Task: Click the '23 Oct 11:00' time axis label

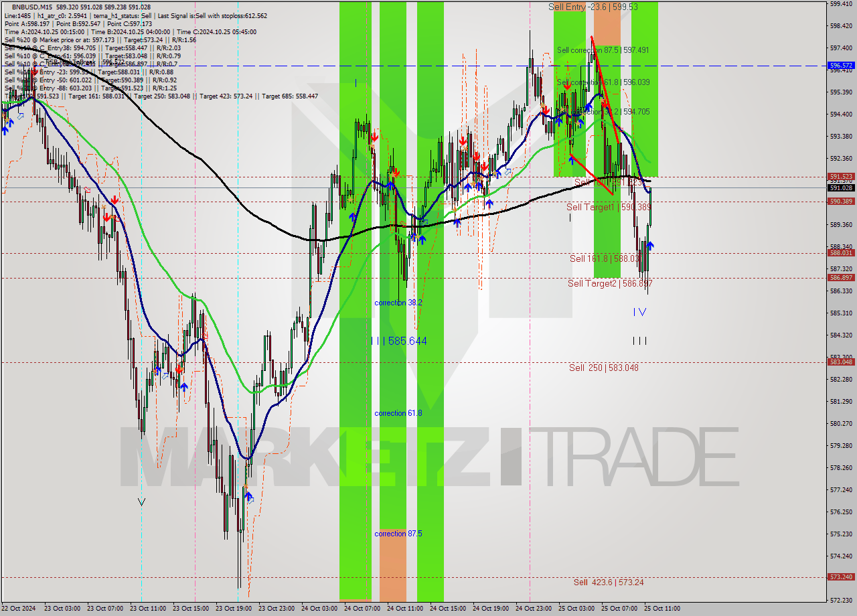Action: [x=147, y=609]
